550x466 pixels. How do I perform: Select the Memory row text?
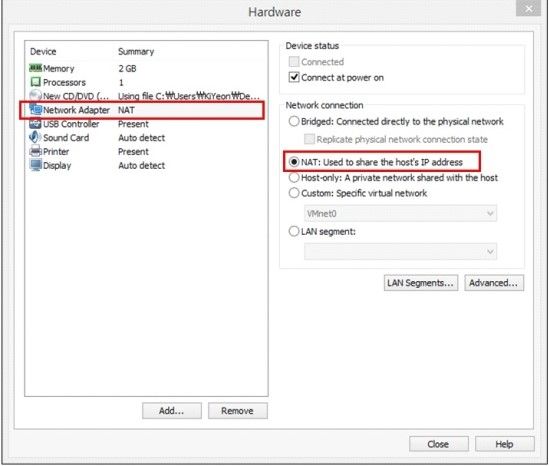tap(59, 68)
